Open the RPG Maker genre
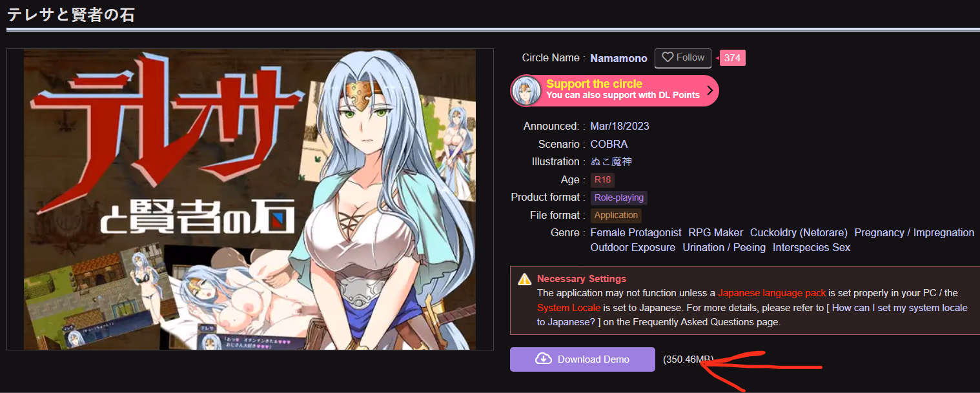This screenshot has height=393, width=980. (716, 232)
